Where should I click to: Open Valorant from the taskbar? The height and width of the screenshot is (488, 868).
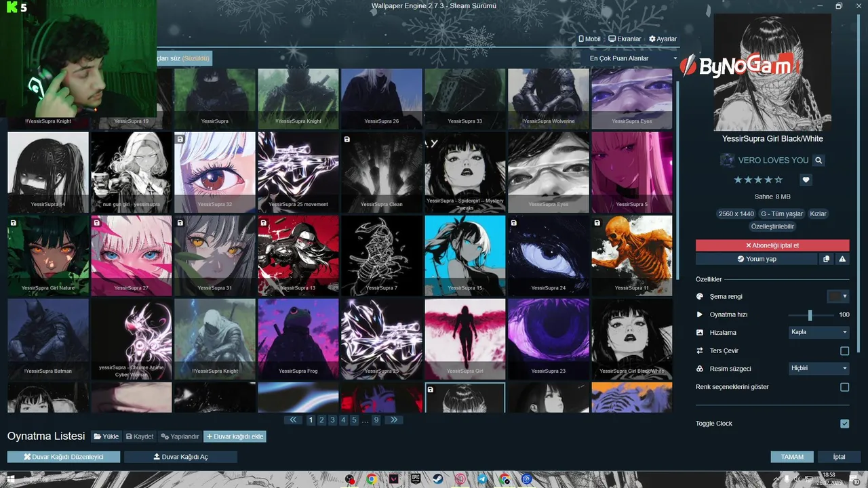tap(393, 479)
